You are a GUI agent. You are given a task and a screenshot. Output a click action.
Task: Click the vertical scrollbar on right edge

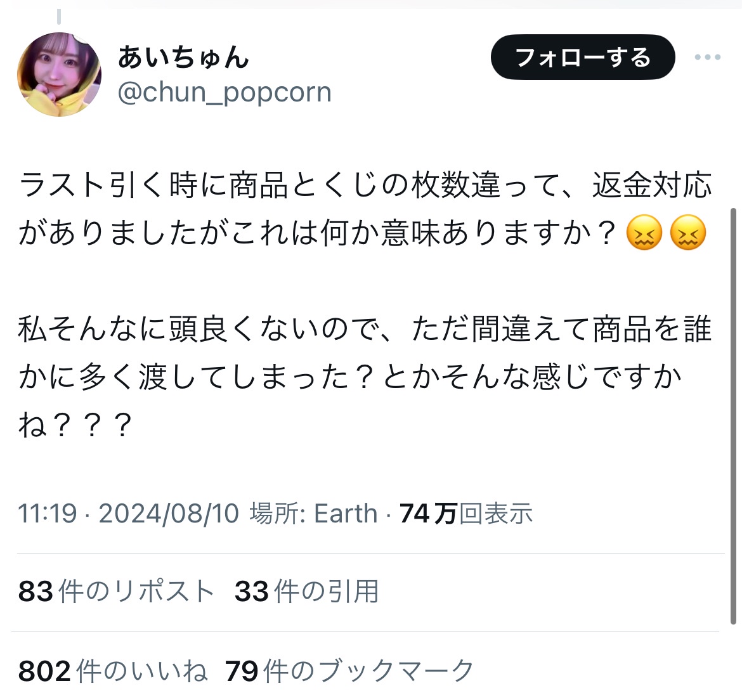coord(734,416)
